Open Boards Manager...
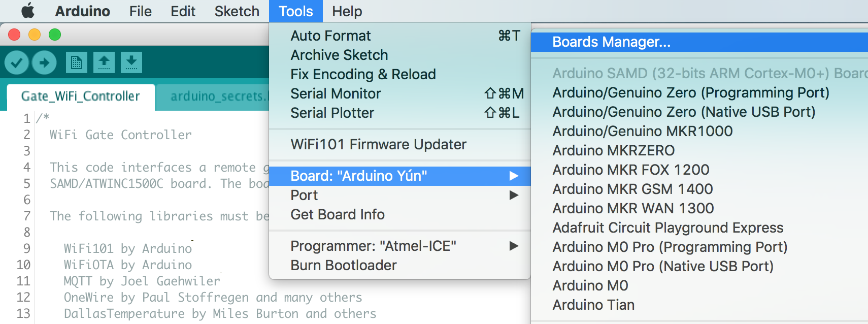The image size is (868, 324). pos(699,42)
